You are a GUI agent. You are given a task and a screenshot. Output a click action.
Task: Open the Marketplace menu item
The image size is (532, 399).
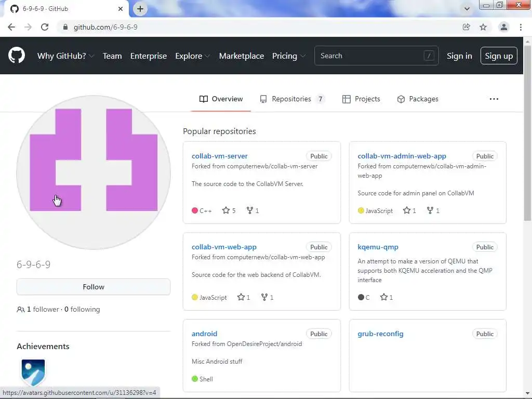[242, 56]
